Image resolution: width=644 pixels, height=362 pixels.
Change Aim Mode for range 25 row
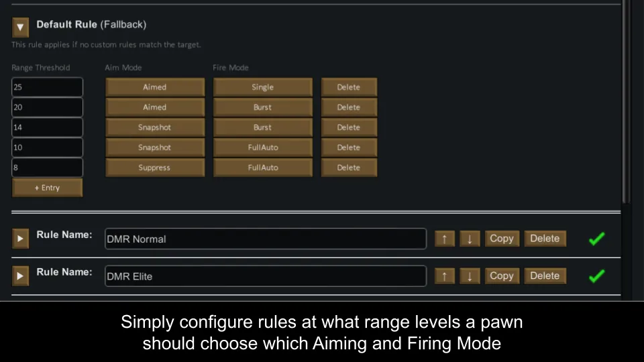tap(154, 87)
